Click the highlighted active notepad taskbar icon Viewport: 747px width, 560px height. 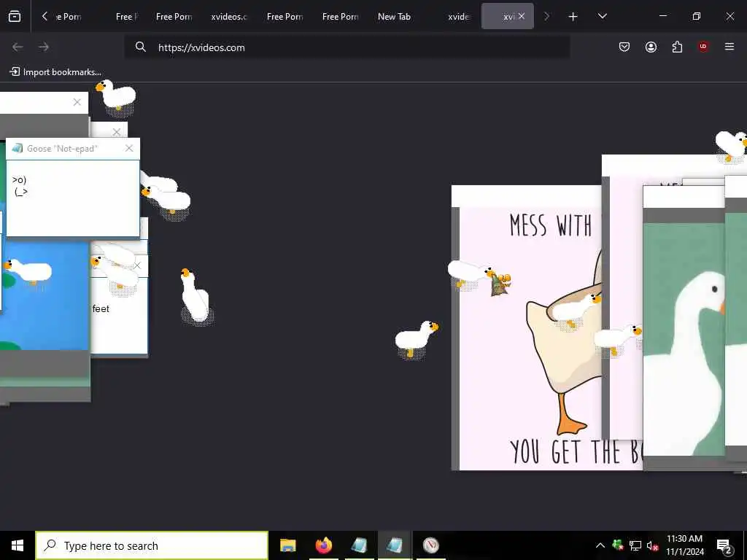[x=395, y=545]
